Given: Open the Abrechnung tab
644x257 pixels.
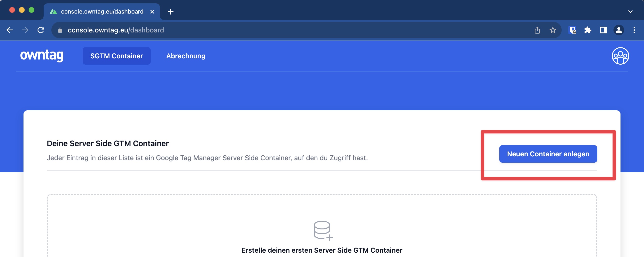Looking at the screenshot, I should coord(186,56).
